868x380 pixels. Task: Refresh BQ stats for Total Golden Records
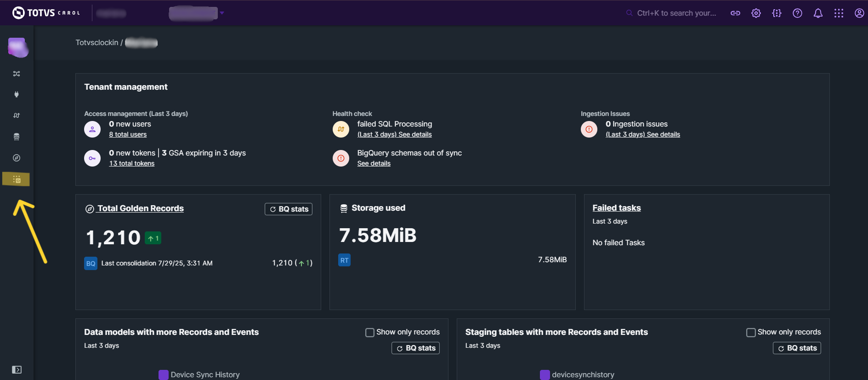[x=289, y=209]
